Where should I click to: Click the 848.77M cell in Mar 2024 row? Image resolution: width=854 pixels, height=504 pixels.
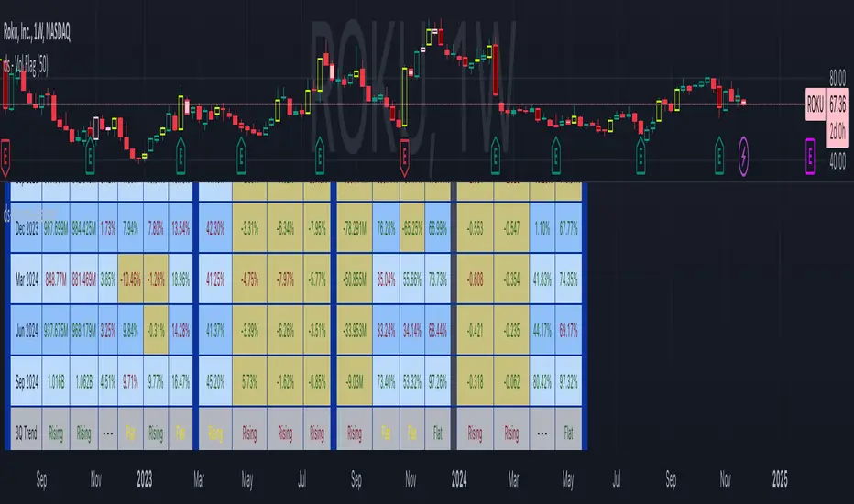(56, 279)
